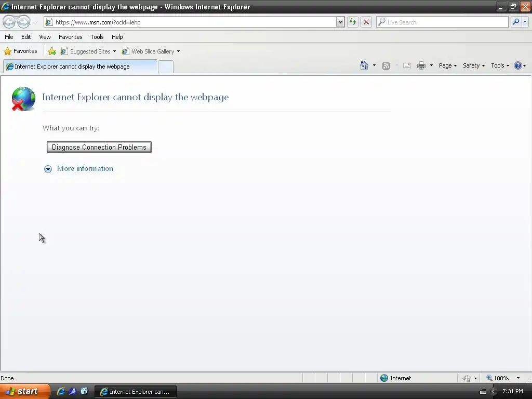Viewport: 532px width, 399px height.
Task: Click the second Quick Launch icon
Action: coord(73,391)
